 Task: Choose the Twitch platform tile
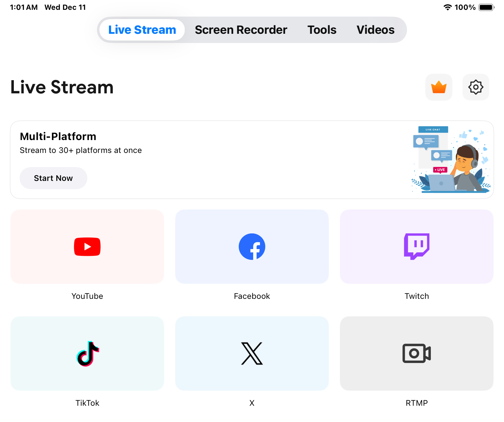(417, 247)
